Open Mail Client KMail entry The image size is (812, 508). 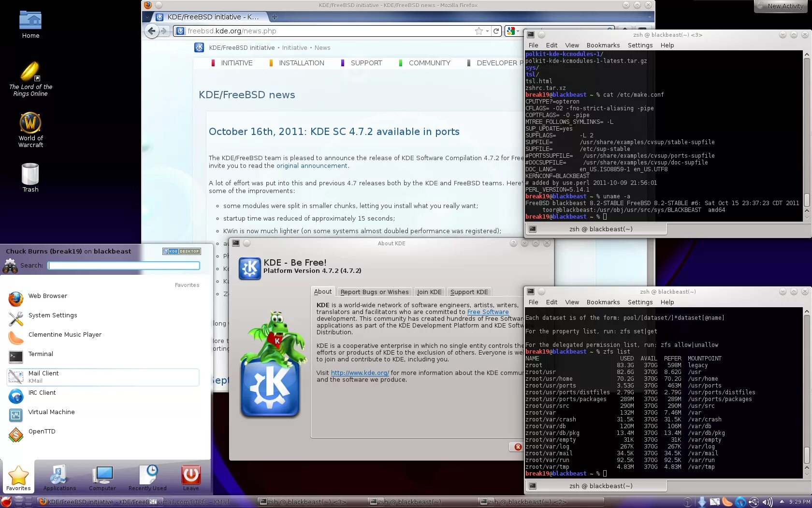coord(103,377)
